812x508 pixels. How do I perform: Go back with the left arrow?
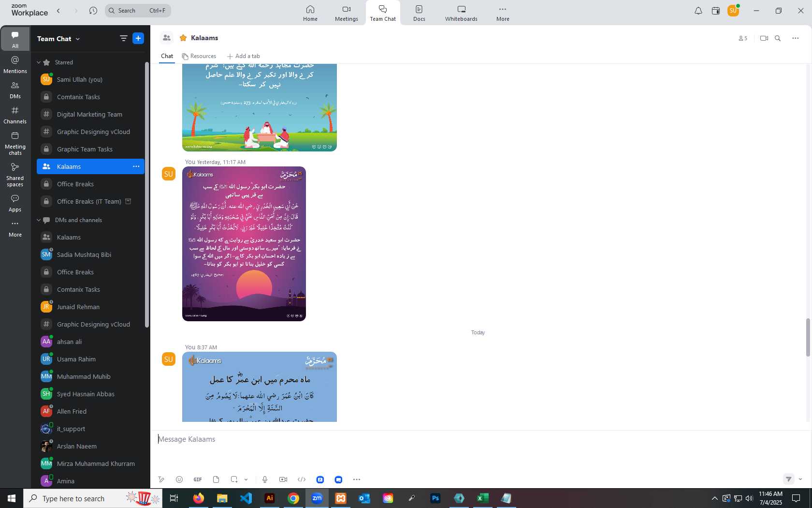(x=58, y=11)
